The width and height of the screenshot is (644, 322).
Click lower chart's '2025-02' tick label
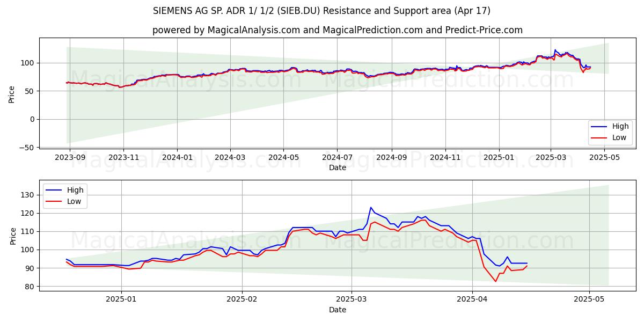tap(242, 300)
